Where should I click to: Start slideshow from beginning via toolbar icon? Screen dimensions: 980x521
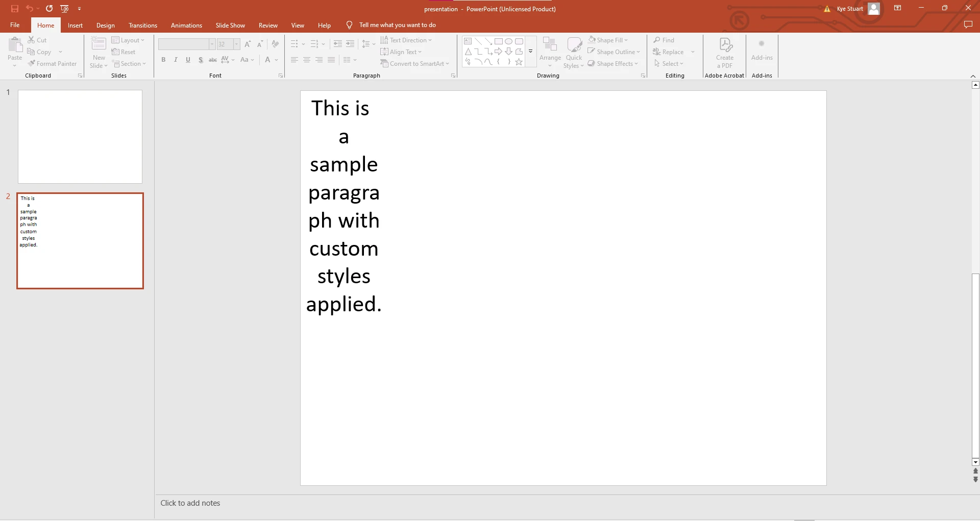[x=64, y=9]
